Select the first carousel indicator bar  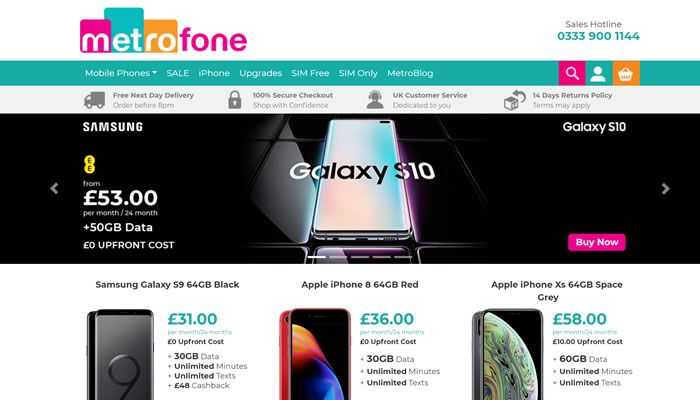pyautogui.click(x=317, y=257)
